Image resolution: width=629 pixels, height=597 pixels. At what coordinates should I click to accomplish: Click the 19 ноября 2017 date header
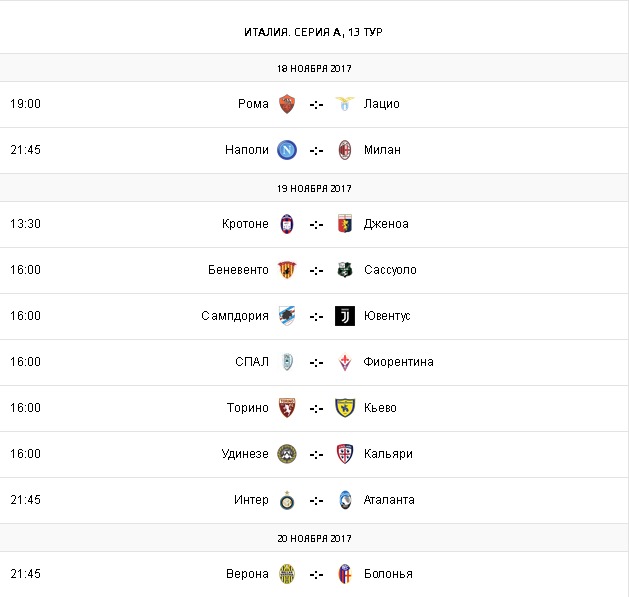click(314, 188)
